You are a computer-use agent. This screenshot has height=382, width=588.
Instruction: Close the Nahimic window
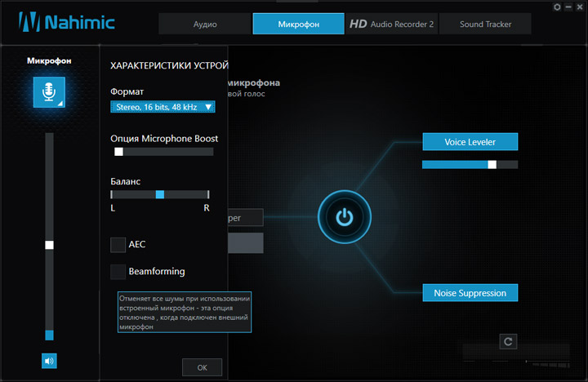(x=580, y=7)
